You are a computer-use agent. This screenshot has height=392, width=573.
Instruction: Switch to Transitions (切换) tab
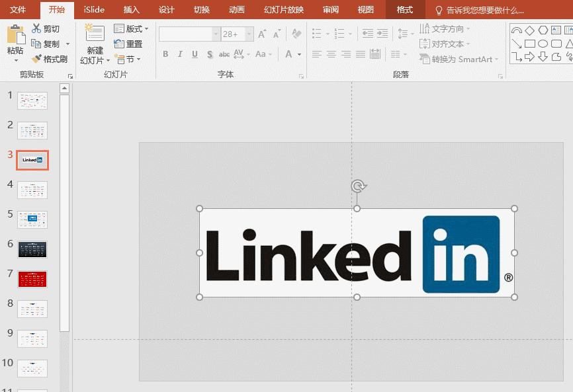click(201, 9)
